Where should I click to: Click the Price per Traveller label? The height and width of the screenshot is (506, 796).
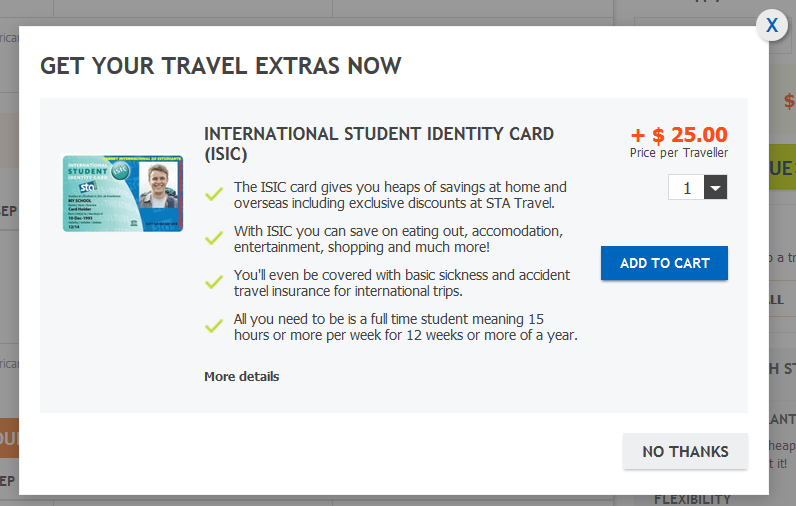click(x=679, y=153)
